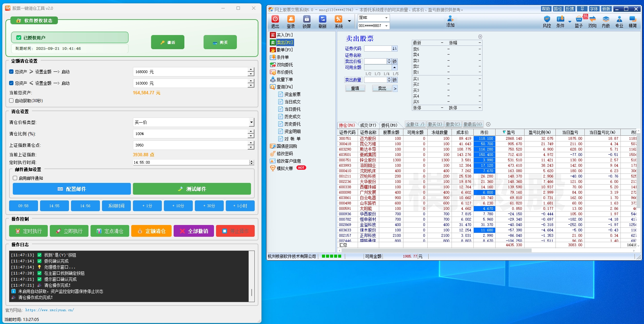Uncheck 总资产 > 设置金额 启动 checkbox
Image resolution: width=644 pixels, height=324 pixels.
tap(11, 72)
